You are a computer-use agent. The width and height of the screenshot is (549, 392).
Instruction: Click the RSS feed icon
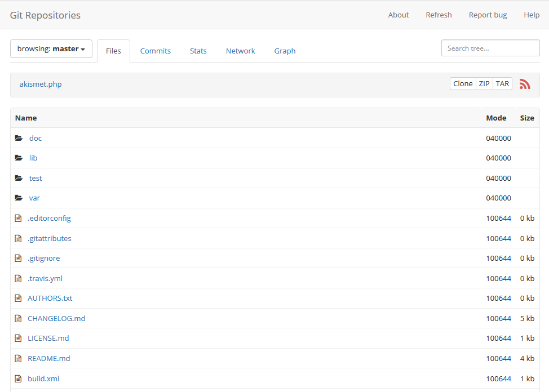point(525,83)
